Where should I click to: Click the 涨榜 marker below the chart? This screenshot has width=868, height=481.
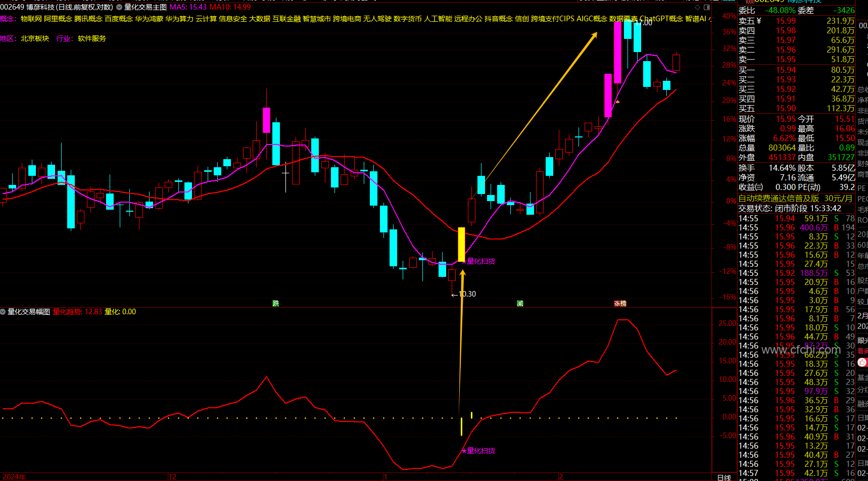(620, 303)
